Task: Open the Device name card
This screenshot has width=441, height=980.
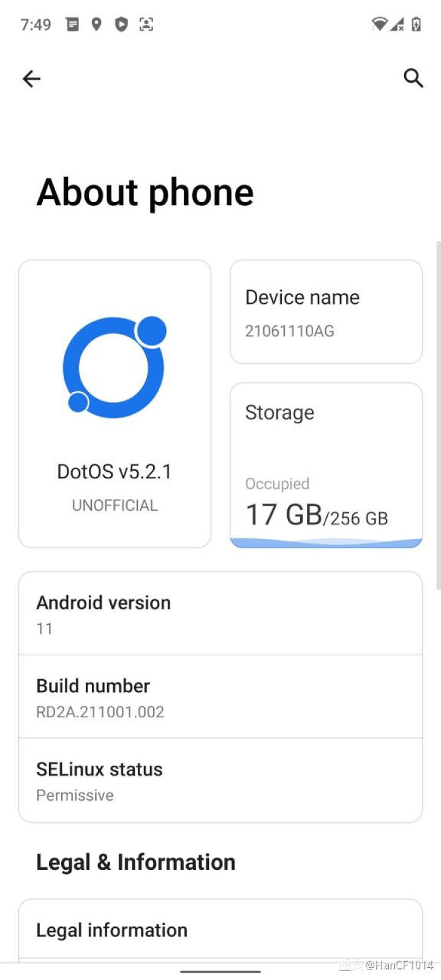Action: tap(326, 312)
